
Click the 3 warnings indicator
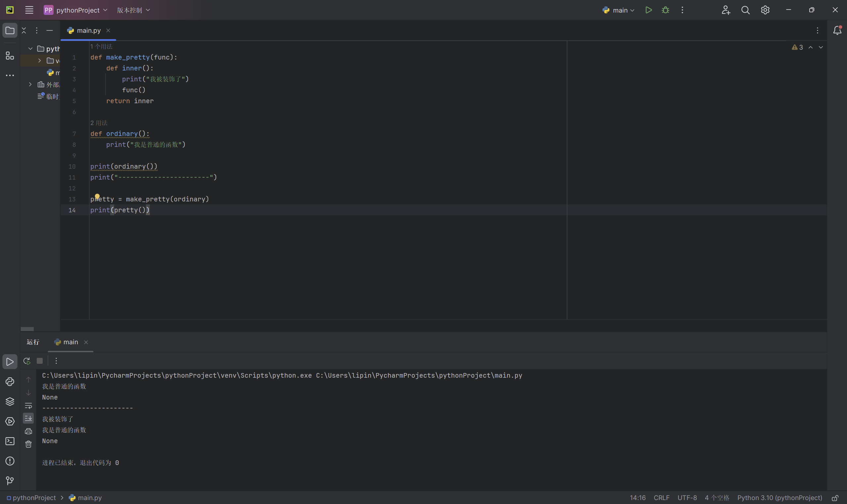[x=797, y=47]
